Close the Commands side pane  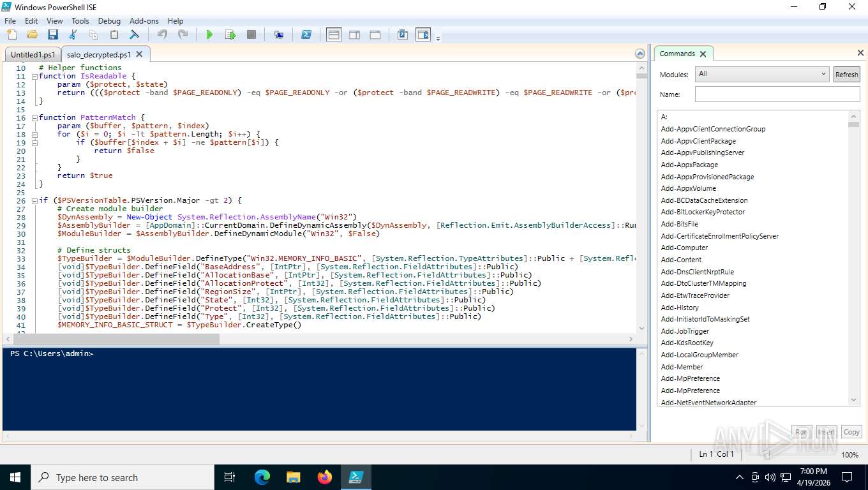pyautogui.click(x=860, y=53)
